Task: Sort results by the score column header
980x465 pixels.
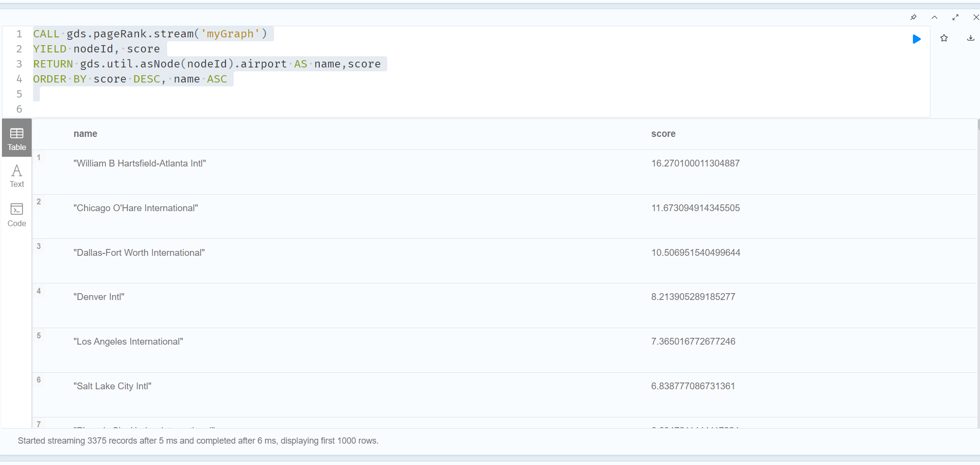Action: 663,133
